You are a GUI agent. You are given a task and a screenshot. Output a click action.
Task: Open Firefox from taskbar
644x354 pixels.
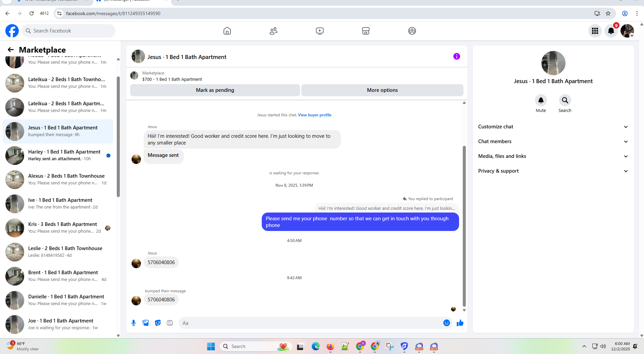pos(330,346)
